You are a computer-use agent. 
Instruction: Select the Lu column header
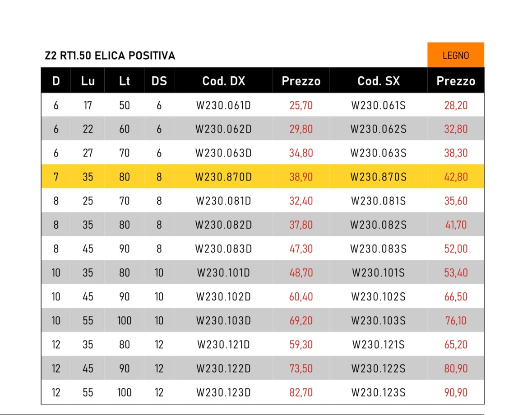(88, 81)
